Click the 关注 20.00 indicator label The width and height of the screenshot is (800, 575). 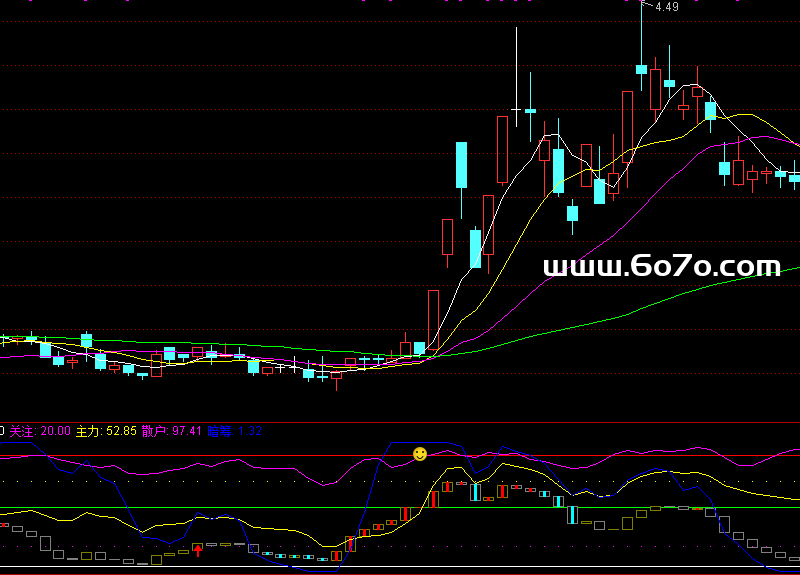tap(40, 431)
